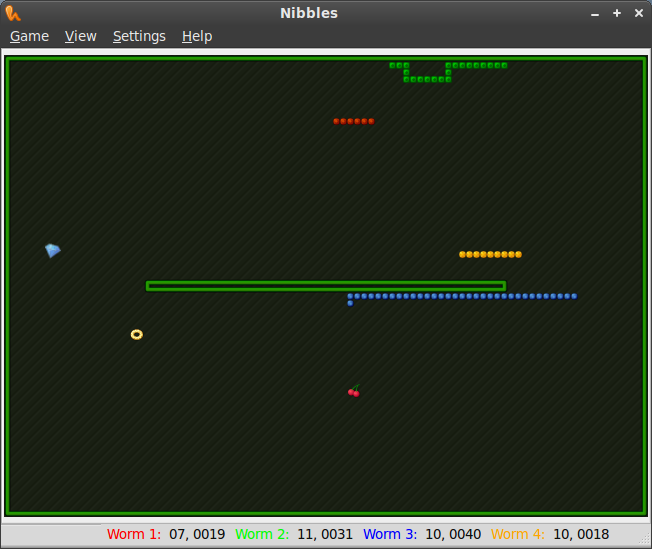Open the Help menu
Viewport: 652px width, 549px height.
click(197, 36)
